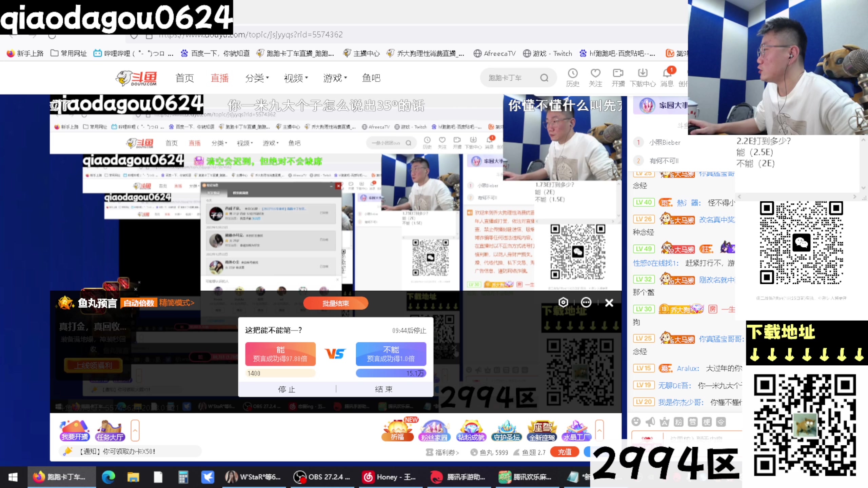Viewport: 868px width, 488px height.
Task: Switch to 精简模式> in the 鱼丸预言 bar
Action: [177, 303]
